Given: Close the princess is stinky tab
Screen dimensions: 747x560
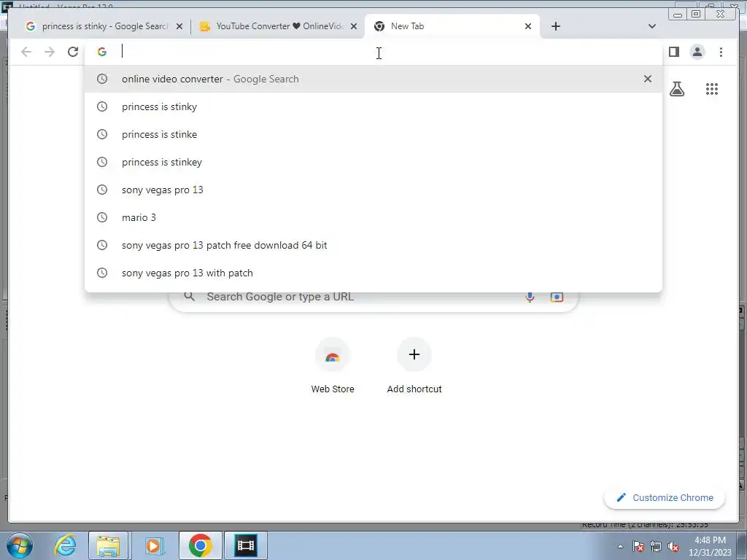Looking at the screenshot, I should pyautogui.click(x=179, y=26).
